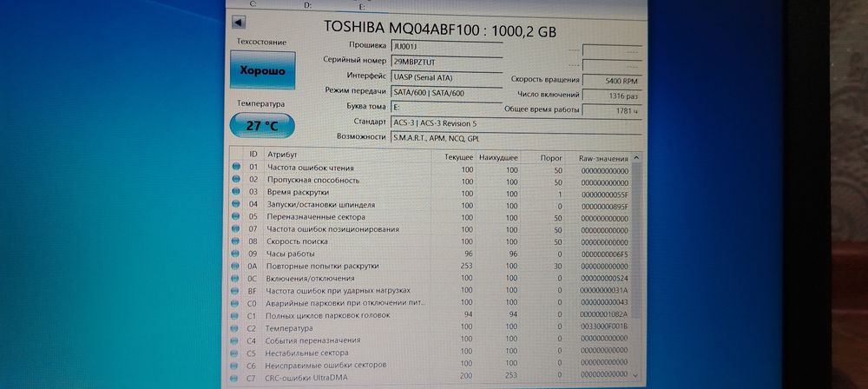Click status icon of row 03 Время раскрутки
This screenshot has height=389, width=868.
(x=236, y=192)
